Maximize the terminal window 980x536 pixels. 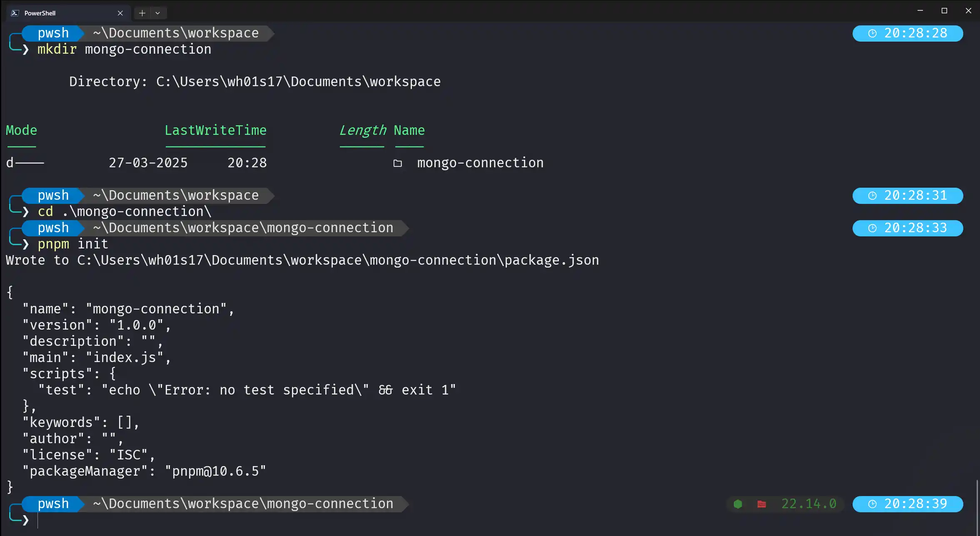(x=944, y=11)
